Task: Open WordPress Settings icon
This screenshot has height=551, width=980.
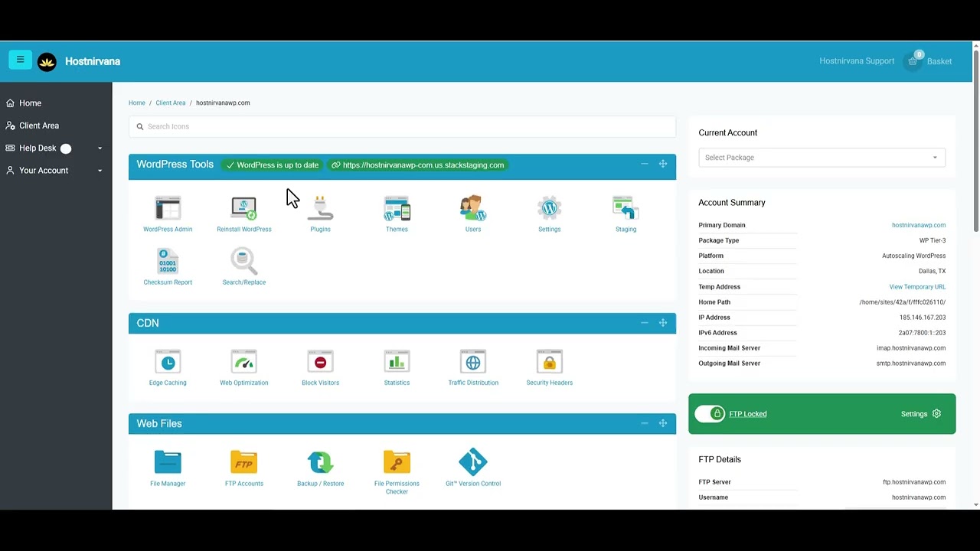Action: tap(549, 208)
